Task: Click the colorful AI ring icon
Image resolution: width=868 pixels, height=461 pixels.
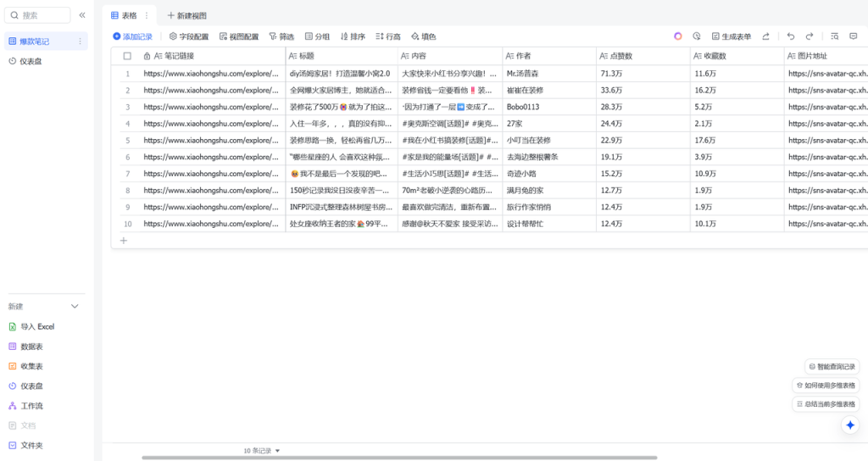Action: tap(677, 36)
